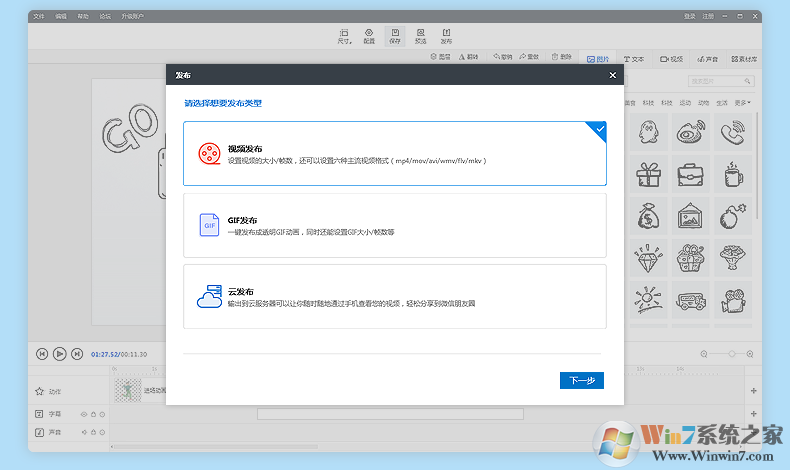The height and width of the screenshot is (470, 790).
Task: Click the 下一步 (next step) button
Action: [581, 380]
